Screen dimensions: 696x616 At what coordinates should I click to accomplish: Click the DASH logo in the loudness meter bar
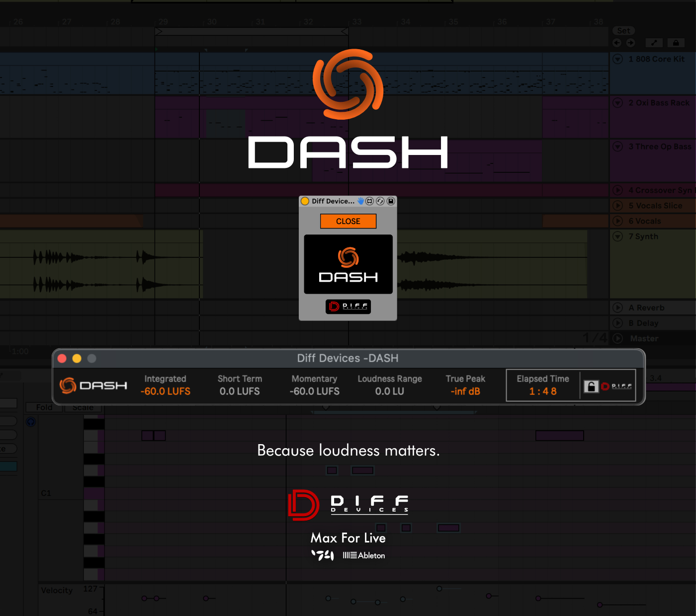(x=93, y=385)
